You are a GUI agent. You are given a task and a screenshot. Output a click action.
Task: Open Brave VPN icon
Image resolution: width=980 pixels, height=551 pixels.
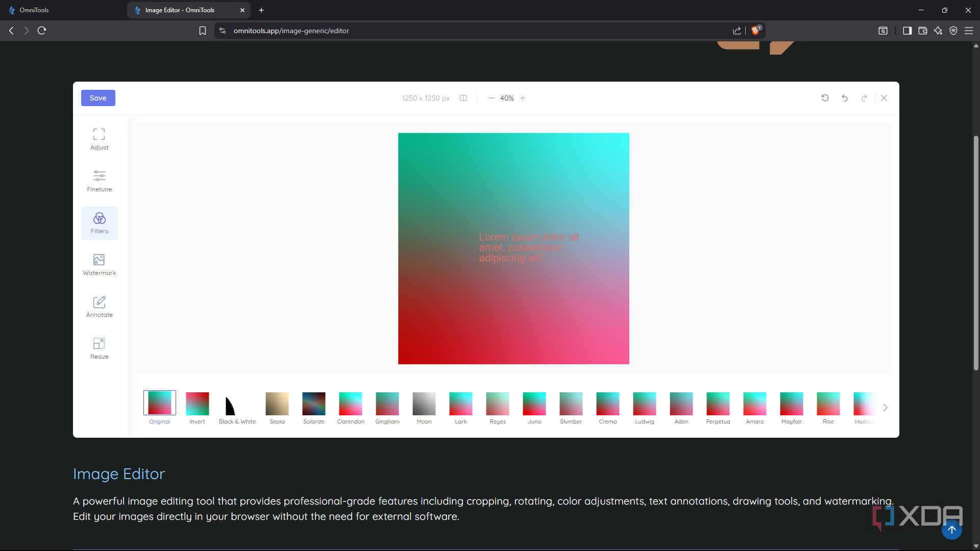tap(953, 31)
